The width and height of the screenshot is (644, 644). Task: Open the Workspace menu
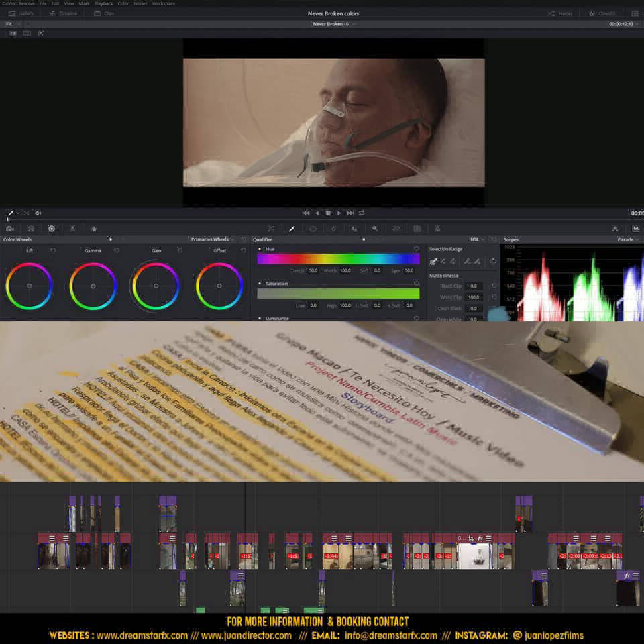pyautogui.click(x=164, y=3)
